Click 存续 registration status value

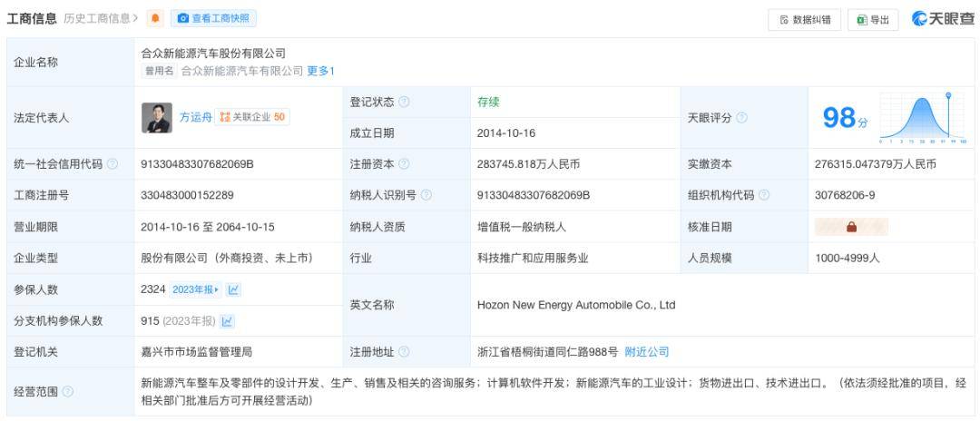488,102
